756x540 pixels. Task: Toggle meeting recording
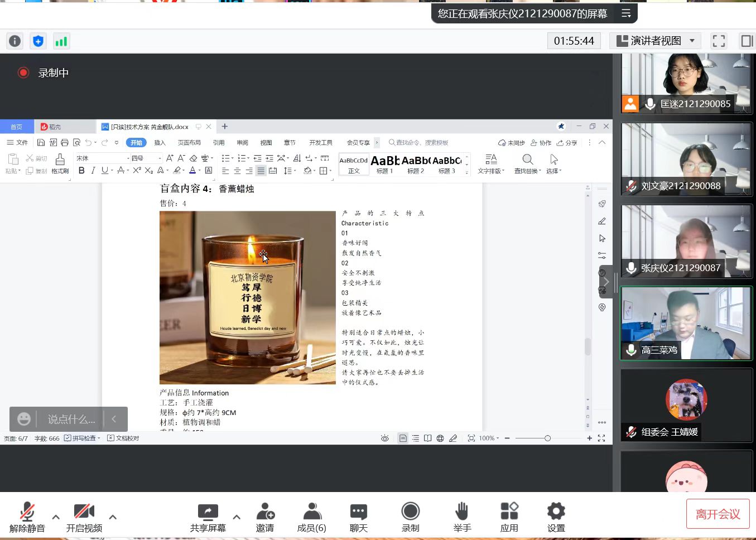pos(410,517)
